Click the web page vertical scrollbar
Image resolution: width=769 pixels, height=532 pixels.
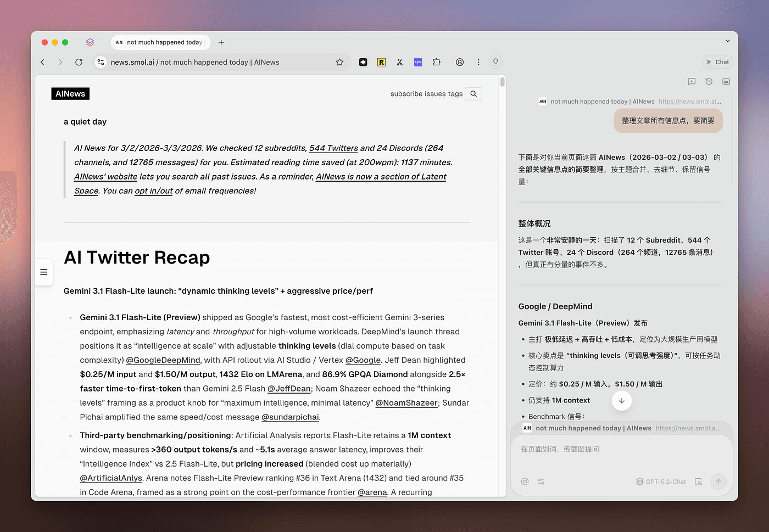502,82
